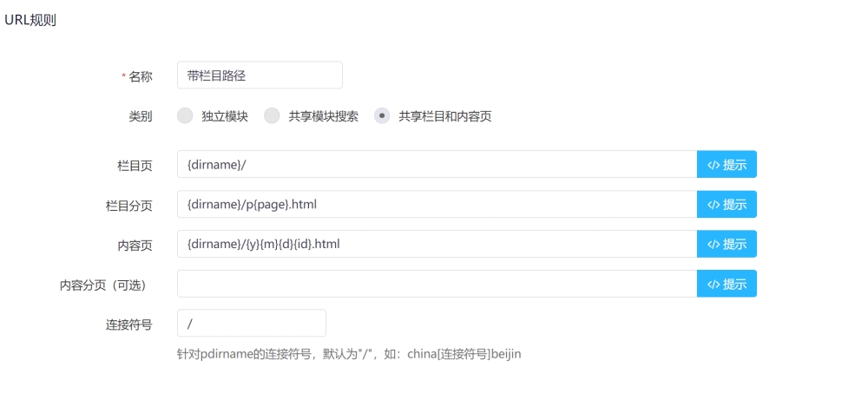Open 提示 for the 栏目页 row
868x400 pixels.
pyautogui.click(x=727, y=164)
